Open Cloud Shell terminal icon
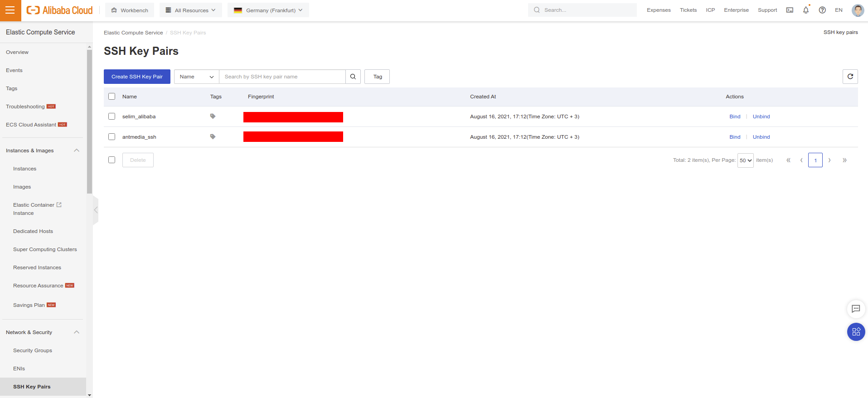The width and height of the screenshot is (868, 398). click(x=790, y=10)
